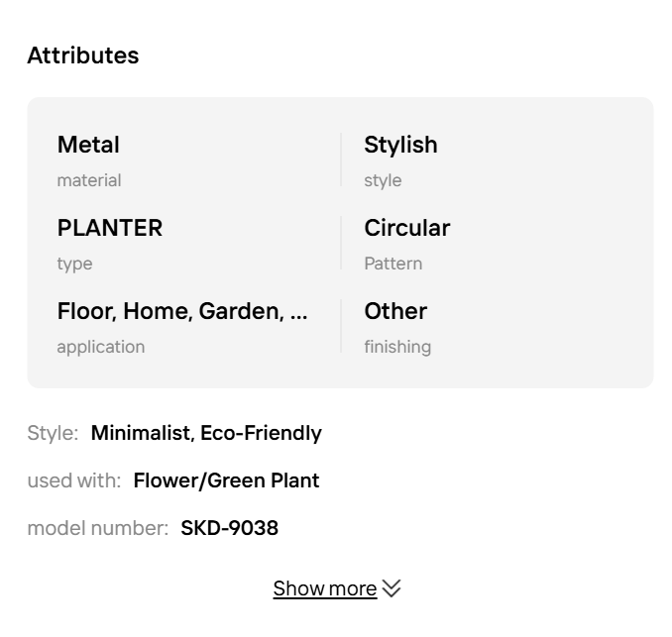Click the material label under Metal

click(x=89, y=180)
